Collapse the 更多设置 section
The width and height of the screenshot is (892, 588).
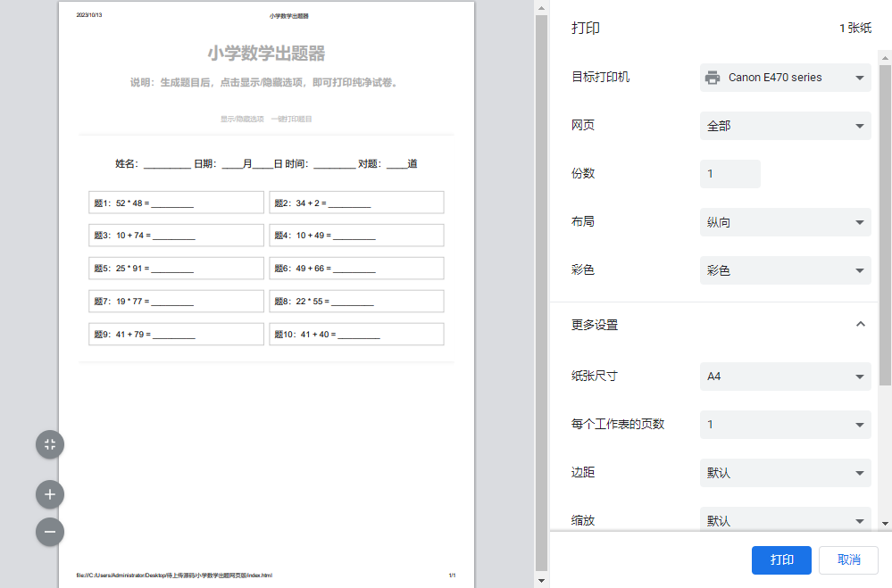tap(860, 325)
